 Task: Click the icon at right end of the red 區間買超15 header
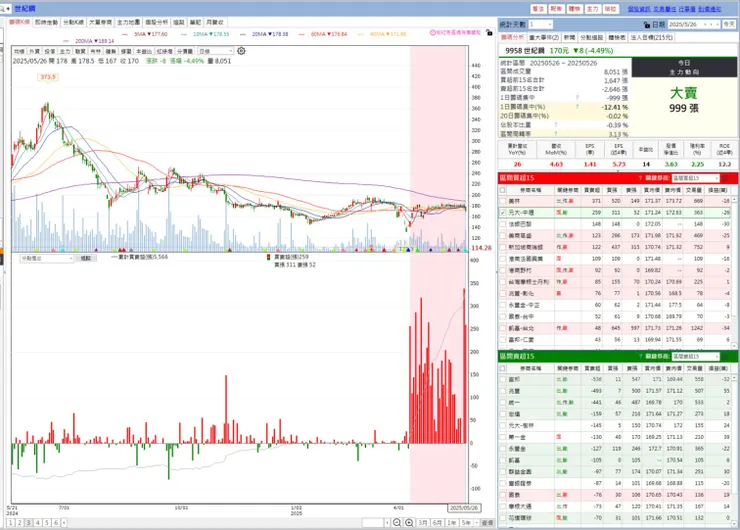point(725,178)
